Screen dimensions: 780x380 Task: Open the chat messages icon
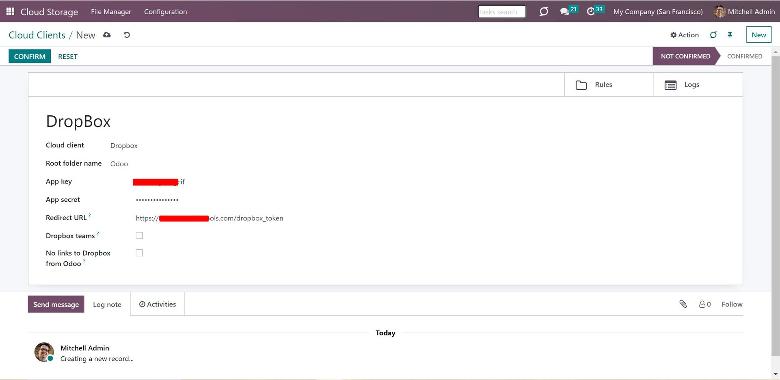(564, 11)
